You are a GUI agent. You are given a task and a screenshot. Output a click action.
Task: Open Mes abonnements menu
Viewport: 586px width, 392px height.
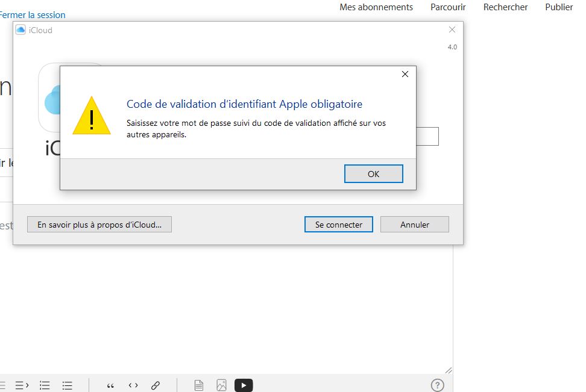[376, 7]
